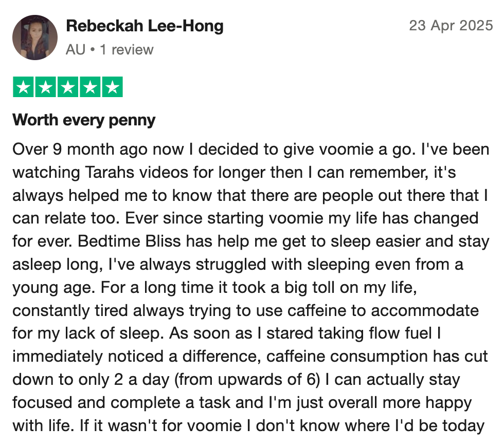The width and height of the screenshot is (504, 446).
Task: Click the phrase "complete a task"
Action: click(186, 402)
